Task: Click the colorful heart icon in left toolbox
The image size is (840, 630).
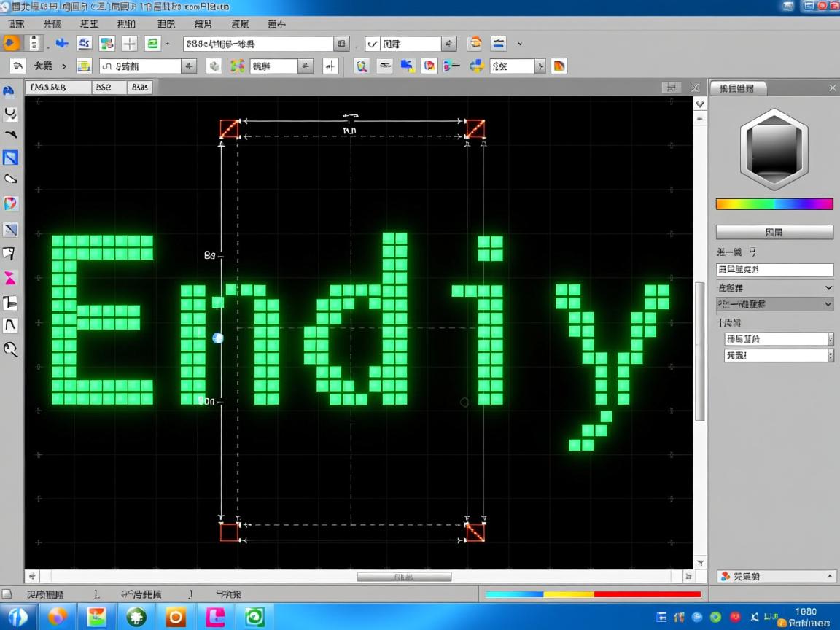Action: (10, 204)
